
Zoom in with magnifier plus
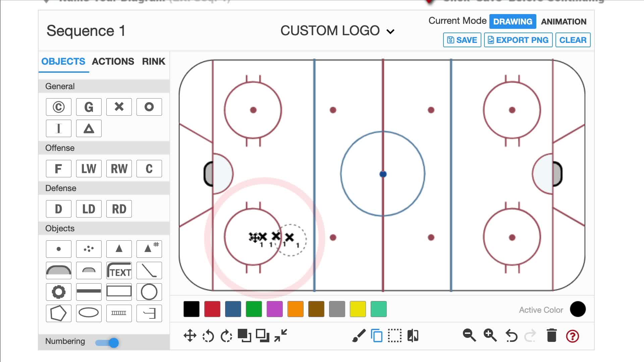(490, 336)
